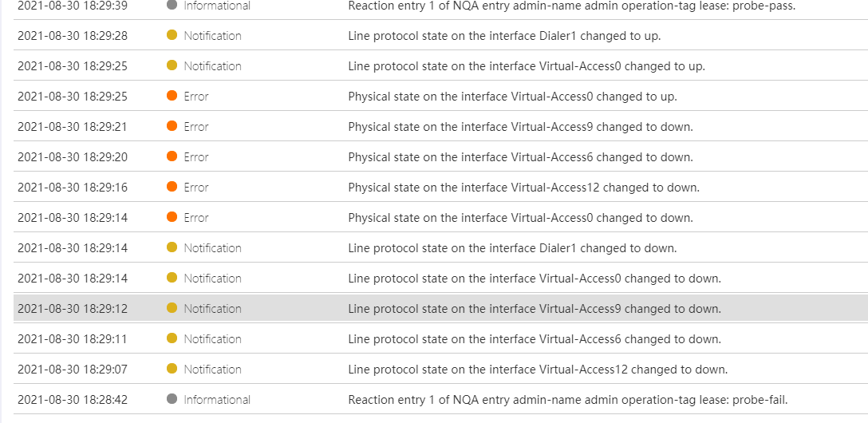Click the yellow dot on the highlighted 18:29:12 row
The height and width of the screenshot is (423, 868).
pyautogui.click(x=172, y=308)
